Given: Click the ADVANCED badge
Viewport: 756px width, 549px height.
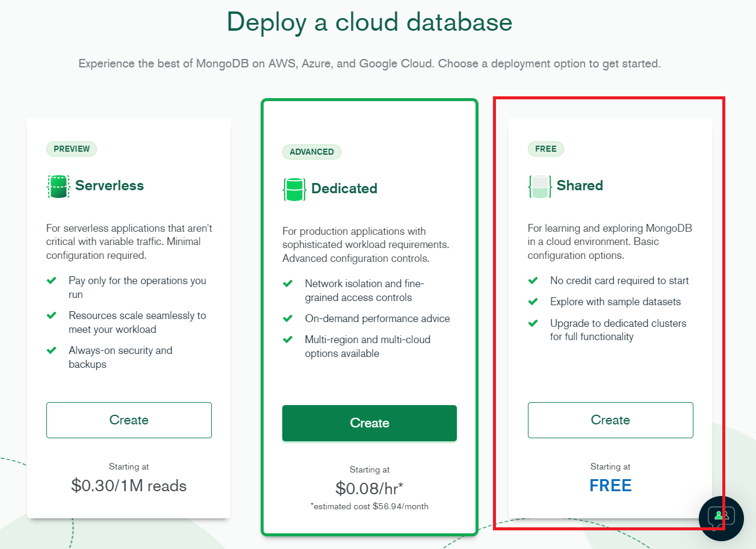Looking at the screenshot, I should [x=312, y=152].
